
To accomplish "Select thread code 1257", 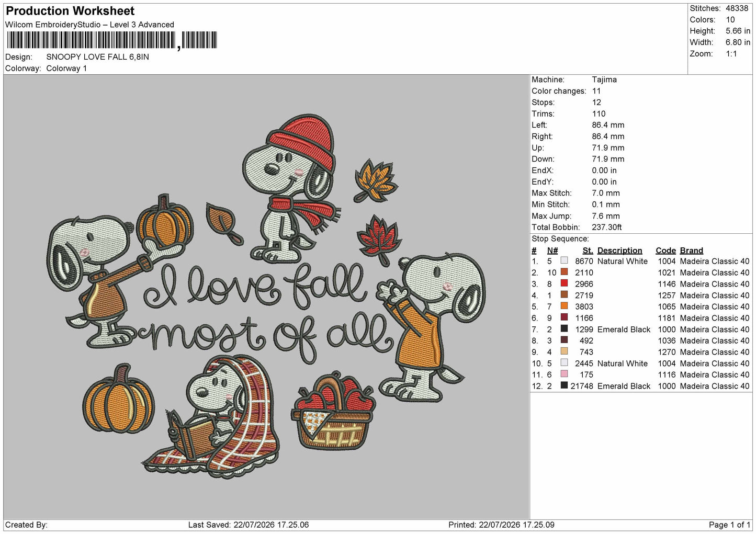I will [x=667, y=296].
